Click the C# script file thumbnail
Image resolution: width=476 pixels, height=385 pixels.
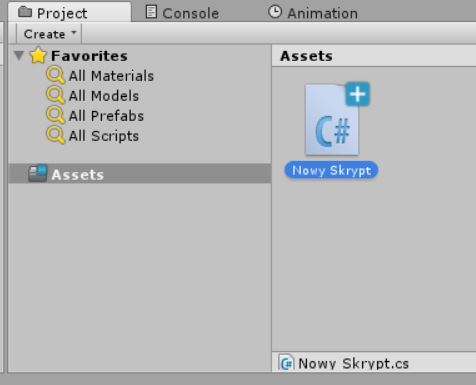coord(332,120)
